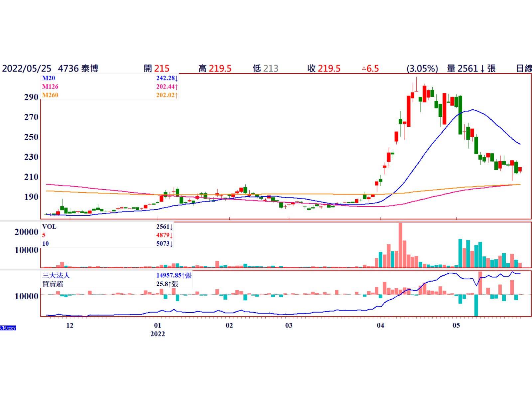
Task: Click the down arrow beside volume 2561
Action: coord(482,69)
